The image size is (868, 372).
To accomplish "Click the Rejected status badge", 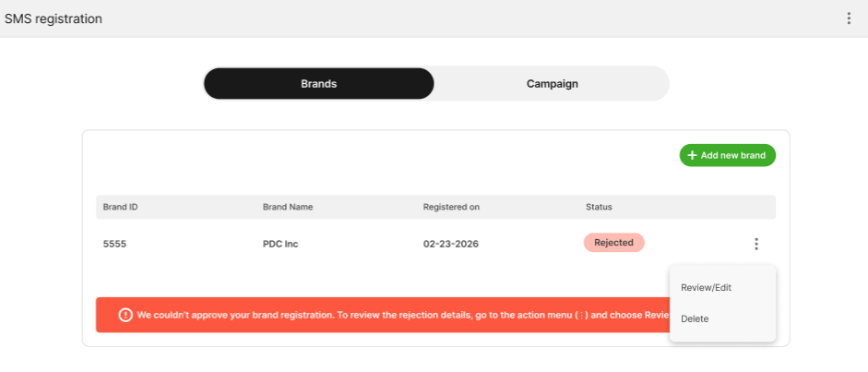I will pyautogui.click(x=613, y=243).
